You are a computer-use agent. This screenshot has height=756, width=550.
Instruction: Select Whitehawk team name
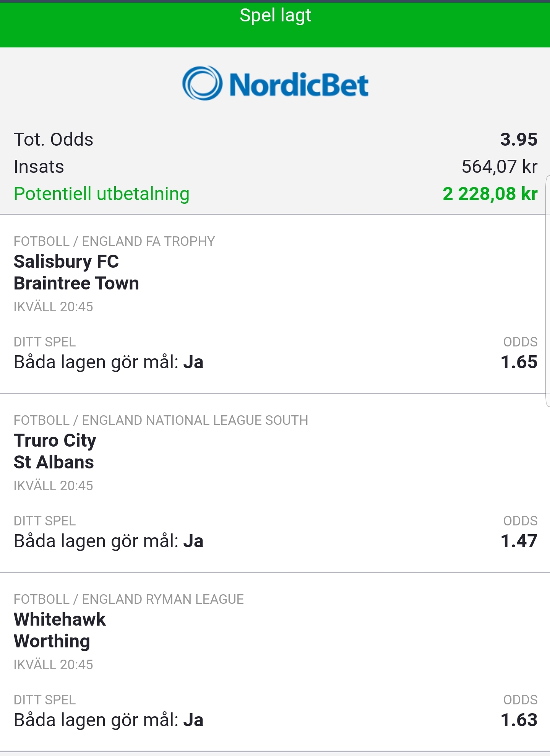click(60, 619)
